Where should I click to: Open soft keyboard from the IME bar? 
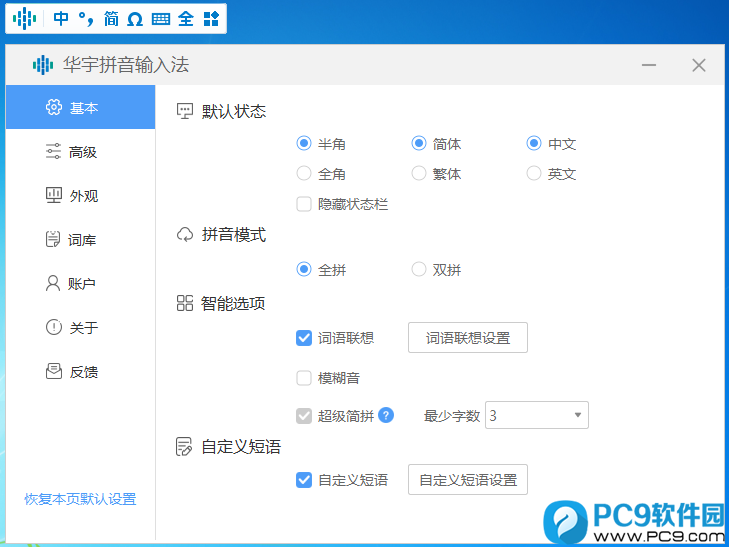tap(161, 19)
